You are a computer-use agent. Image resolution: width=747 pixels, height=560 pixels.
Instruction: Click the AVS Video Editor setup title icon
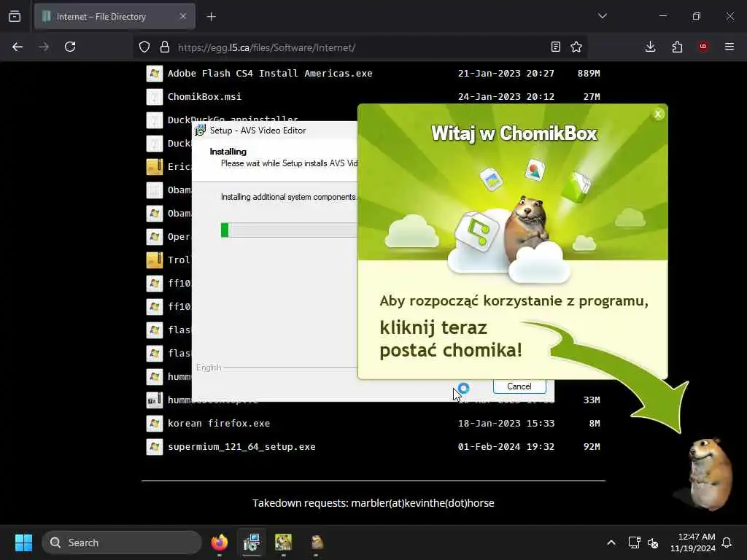pos(200,131)
